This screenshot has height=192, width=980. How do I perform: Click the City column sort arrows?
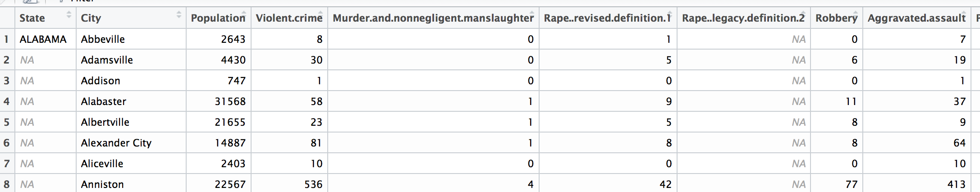point(179,15)
